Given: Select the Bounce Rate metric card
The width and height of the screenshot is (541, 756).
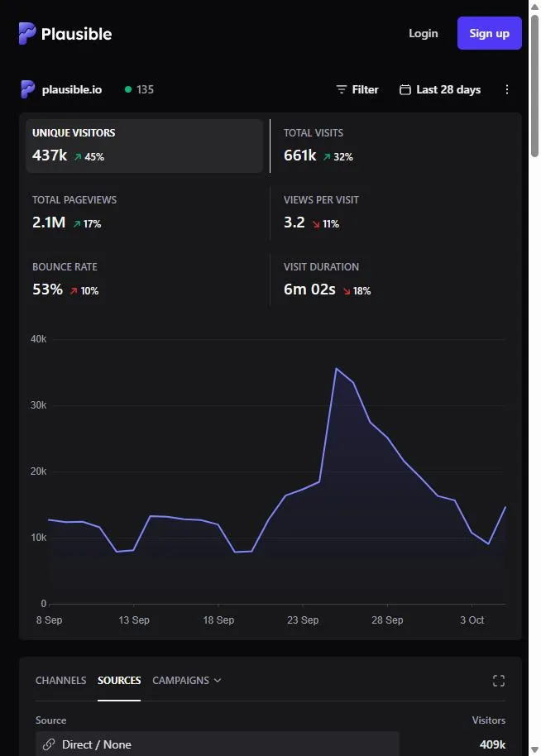Looking at the screenshot, I should (144, 280).
